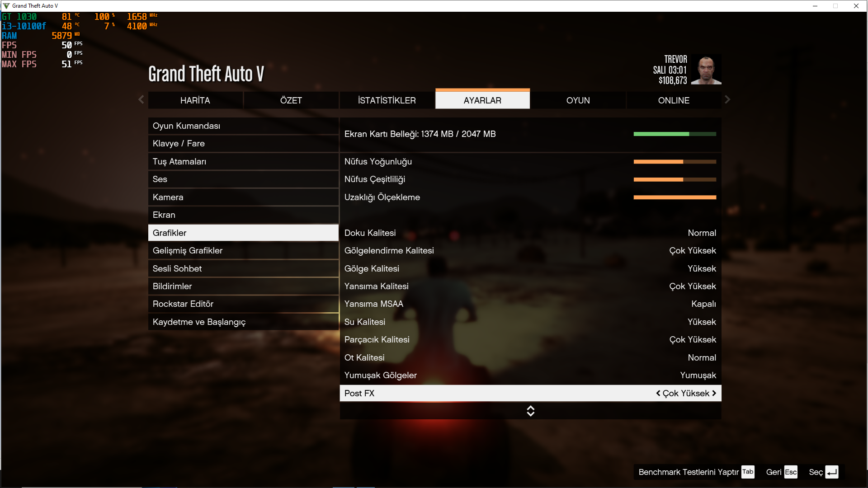Click Post FX right arrow to increase
This screenshot has width=868, height=488.
[x=714, y=393]
